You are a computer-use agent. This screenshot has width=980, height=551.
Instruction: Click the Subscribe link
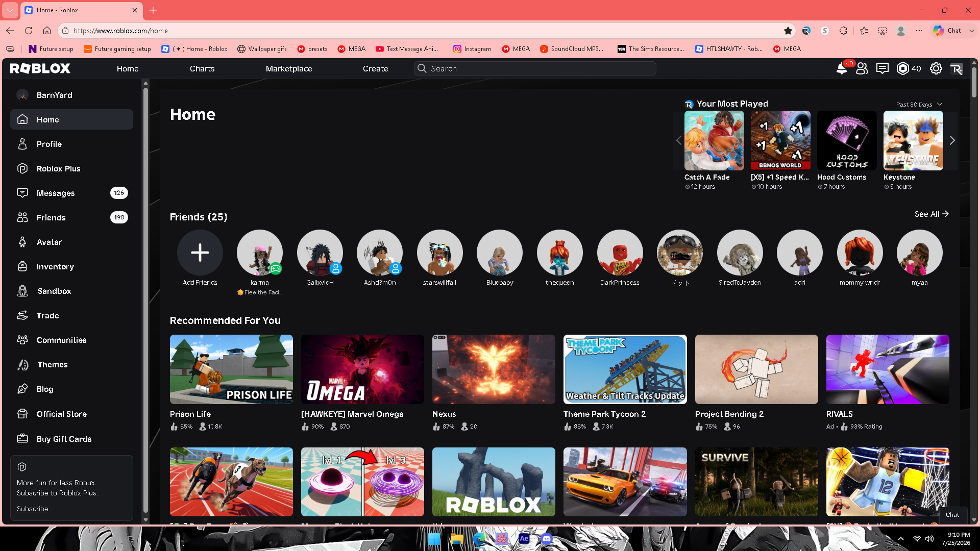[x=32, y=509]
